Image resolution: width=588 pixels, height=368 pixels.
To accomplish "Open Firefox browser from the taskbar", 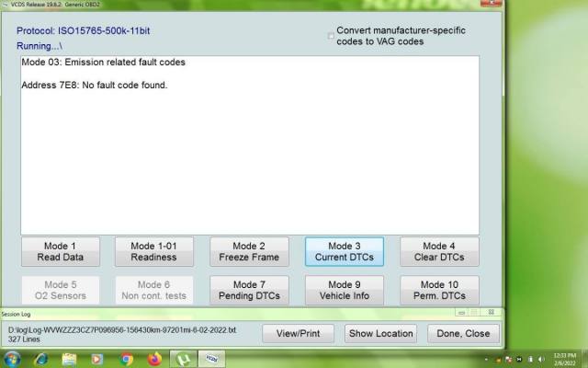I will point(154,359).
